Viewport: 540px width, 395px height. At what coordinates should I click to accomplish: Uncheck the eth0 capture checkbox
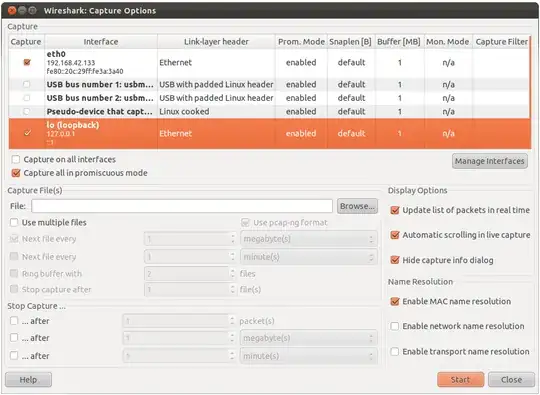click(x=27, y=62)
